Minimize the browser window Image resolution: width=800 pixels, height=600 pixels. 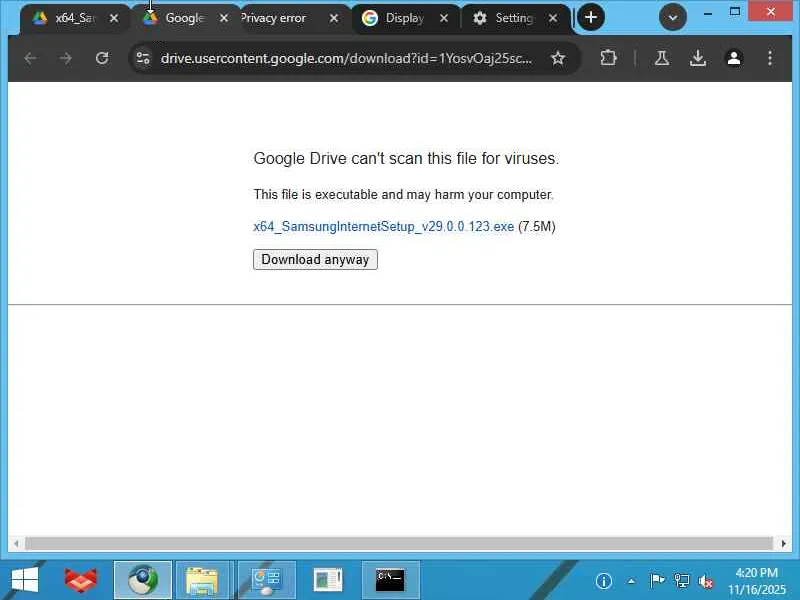(708, 12)
